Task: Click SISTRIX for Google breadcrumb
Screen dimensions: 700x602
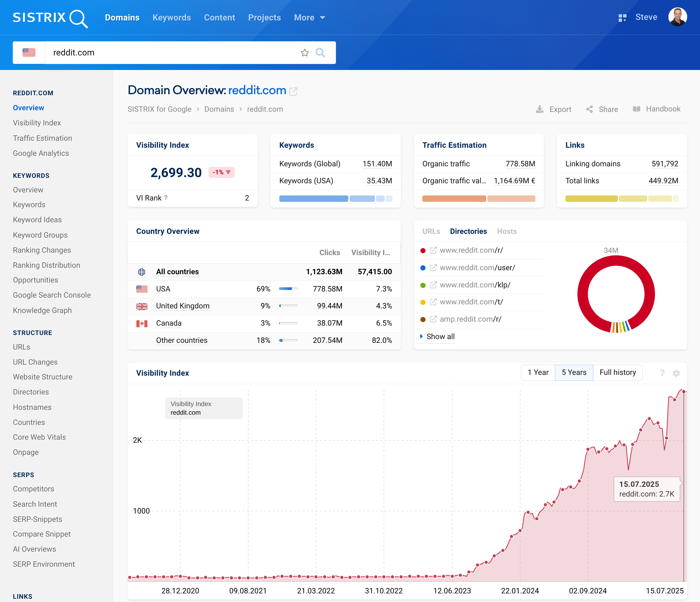Action: pos(159,109)
